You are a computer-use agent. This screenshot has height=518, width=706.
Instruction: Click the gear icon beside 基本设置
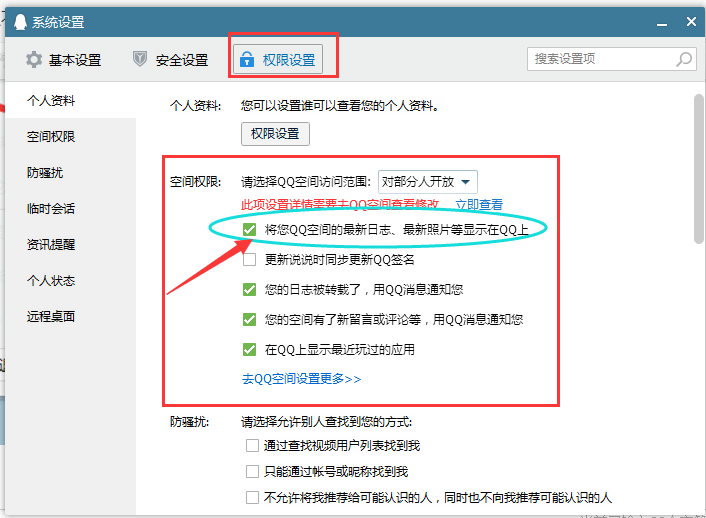(34, 59)
